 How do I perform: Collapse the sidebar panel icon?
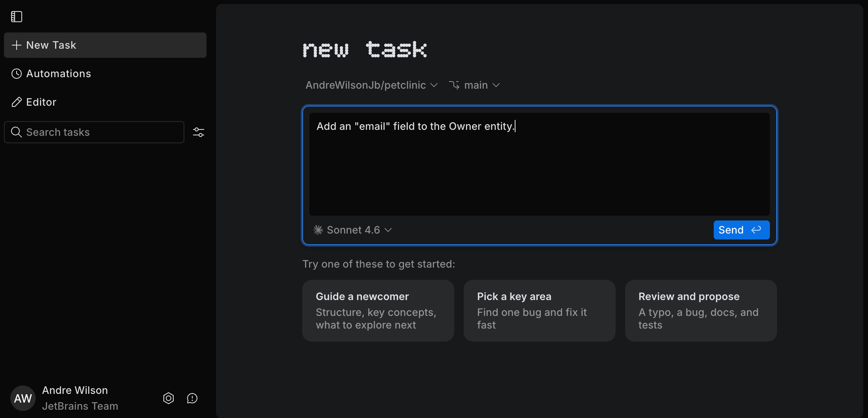(x=16, y=17)
